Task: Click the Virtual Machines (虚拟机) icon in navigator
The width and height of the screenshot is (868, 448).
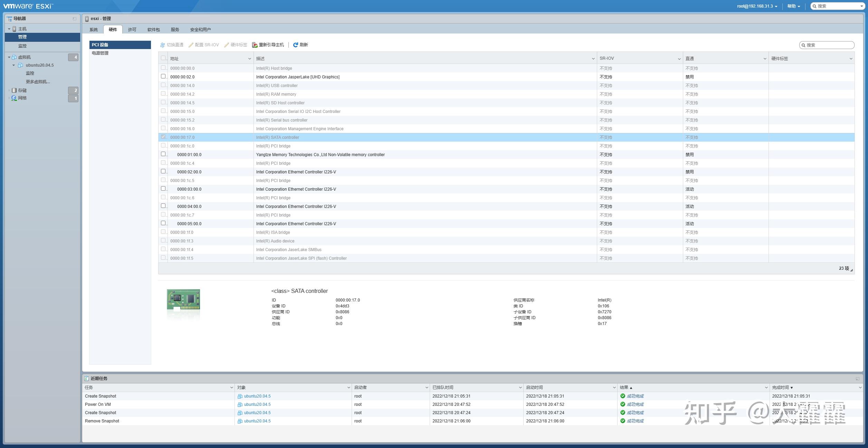Action: [14, 57]
